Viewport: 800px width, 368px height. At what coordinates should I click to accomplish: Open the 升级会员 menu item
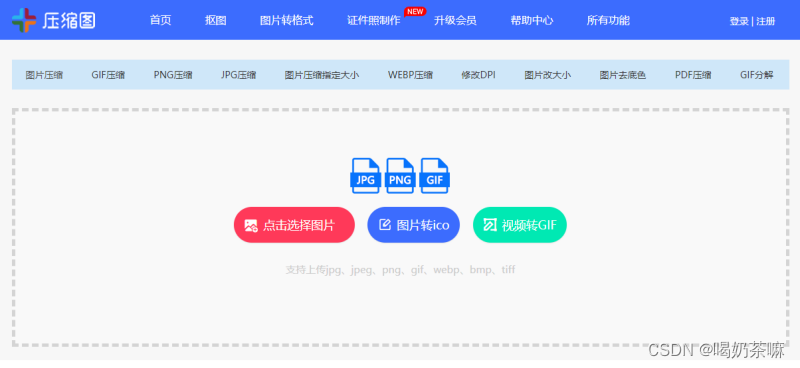click(455, 20)
